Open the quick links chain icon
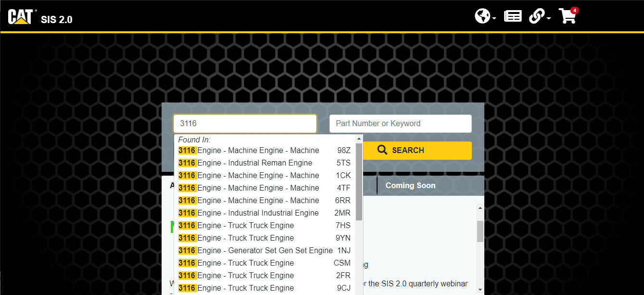The image size is (644, 295). (536, 16)
